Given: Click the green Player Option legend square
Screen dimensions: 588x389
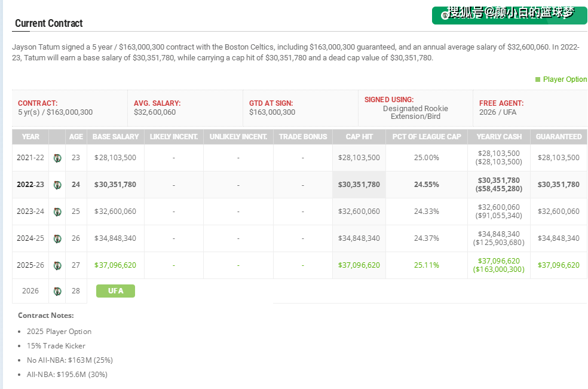Looking at the screenshot, I should (538, 79).
